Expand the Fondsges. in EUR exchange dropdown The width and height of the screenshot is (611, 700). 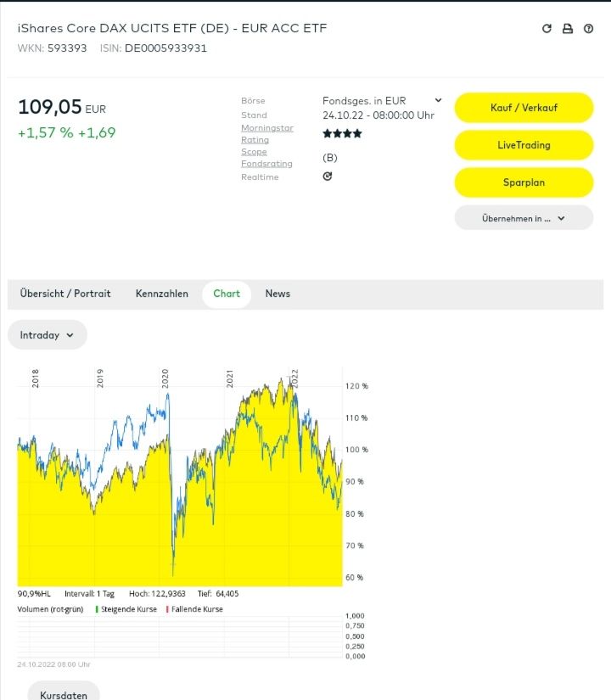pos(438,101)
